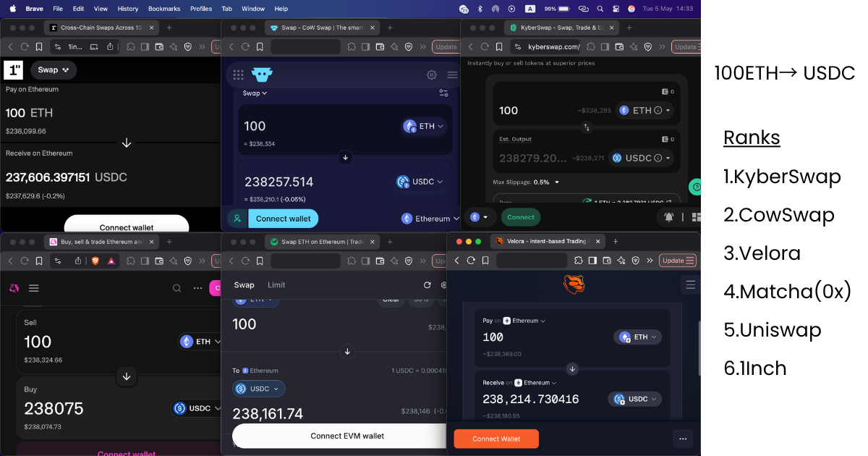Viewport: 868px width, 456px height.
Task: Flip Pay and Receive in Velora
Action: [x=572, y=369]
